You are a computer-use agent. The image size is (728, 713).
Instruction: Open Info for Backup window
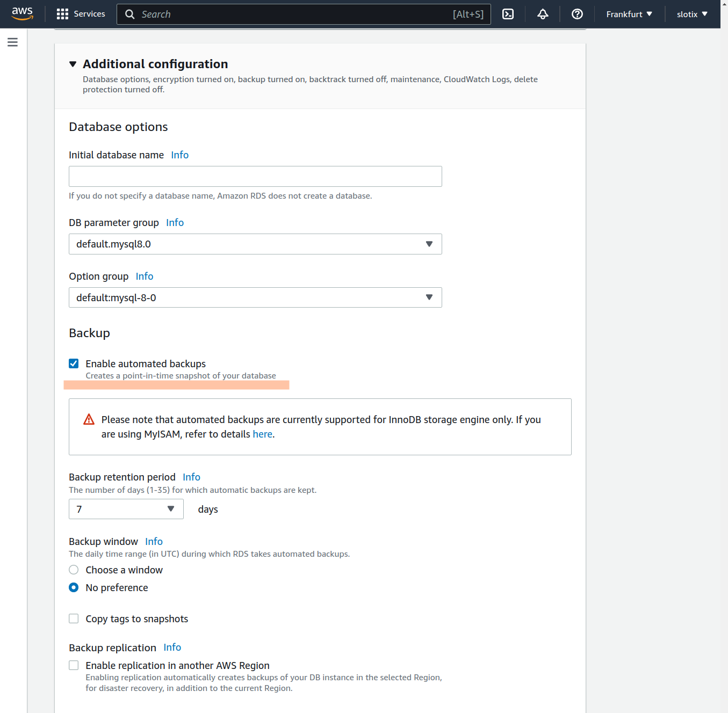[x=154, y=541]
